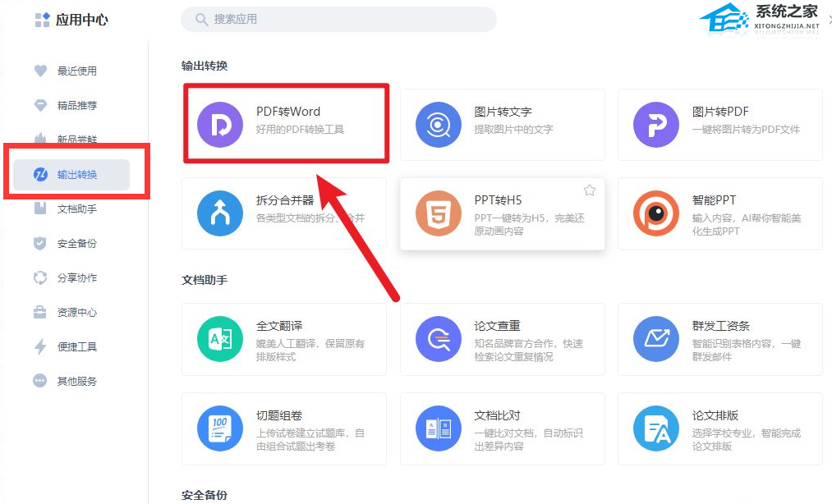Click the shield icon beside 安全备份
Screen dimensions: 832x504
[40, 243]
